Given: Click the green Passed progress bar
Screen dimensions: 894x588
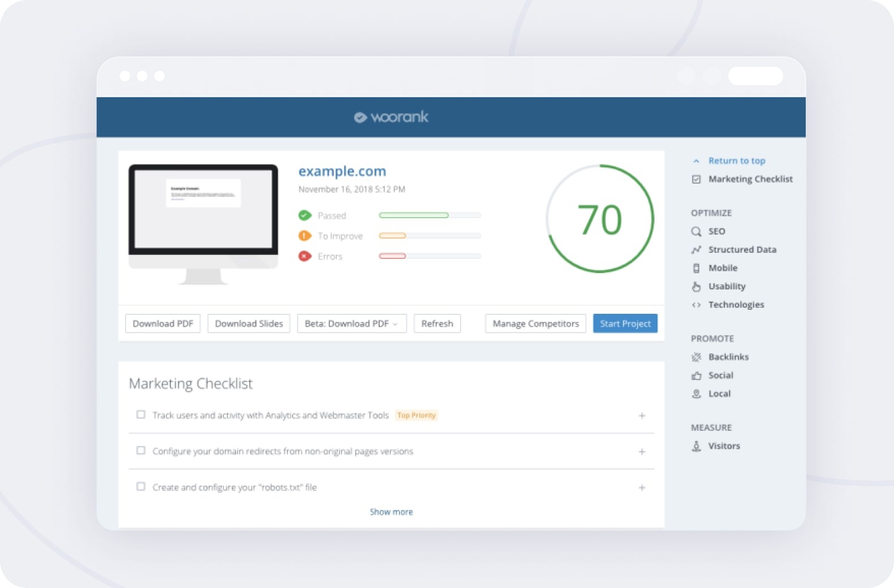Looking at the screenshot, I should coord(414,215).
